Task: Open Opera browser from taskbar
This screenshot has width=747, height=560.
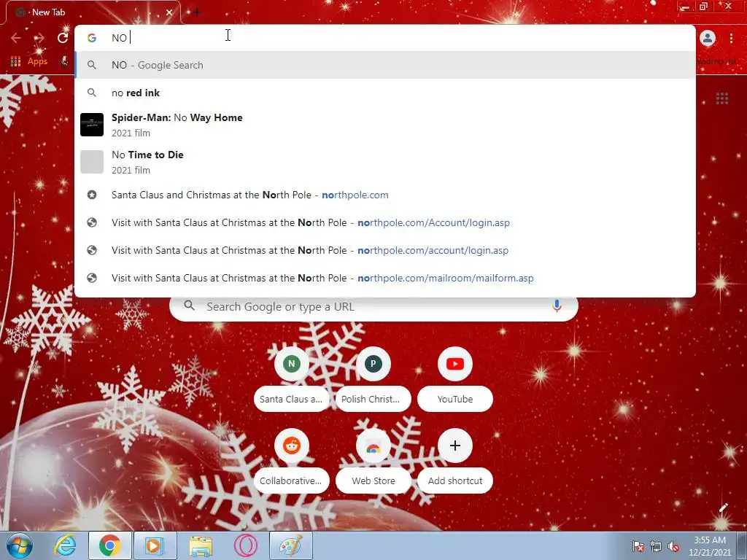Action: (246, 545)
